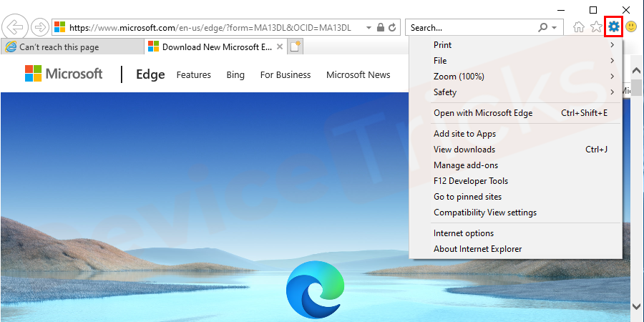Screen dimensions: 644x322
Task: Open a new tab button
Action: point(296,47)
